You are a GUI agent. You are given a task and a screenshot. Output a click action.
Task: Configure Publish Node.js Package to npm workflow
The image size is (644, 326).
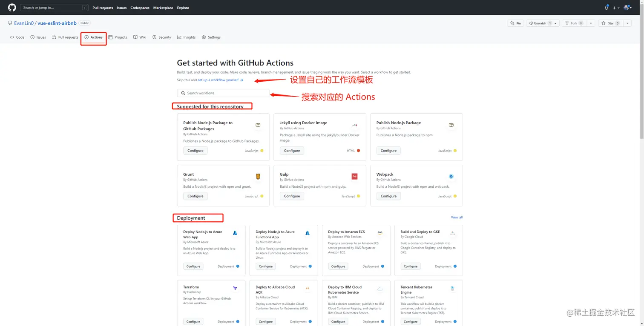point(388,151)
